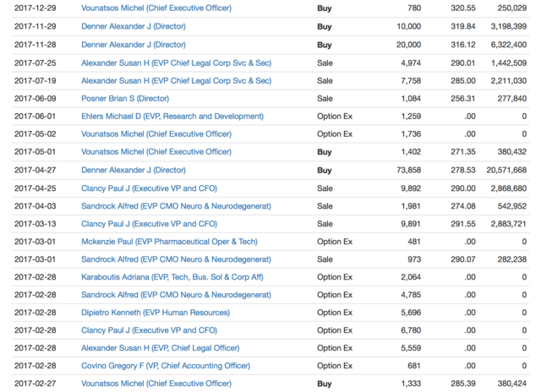
Task: Click value 282,238 in the last column
Action: pyautogui.click(x=512, y=259)
